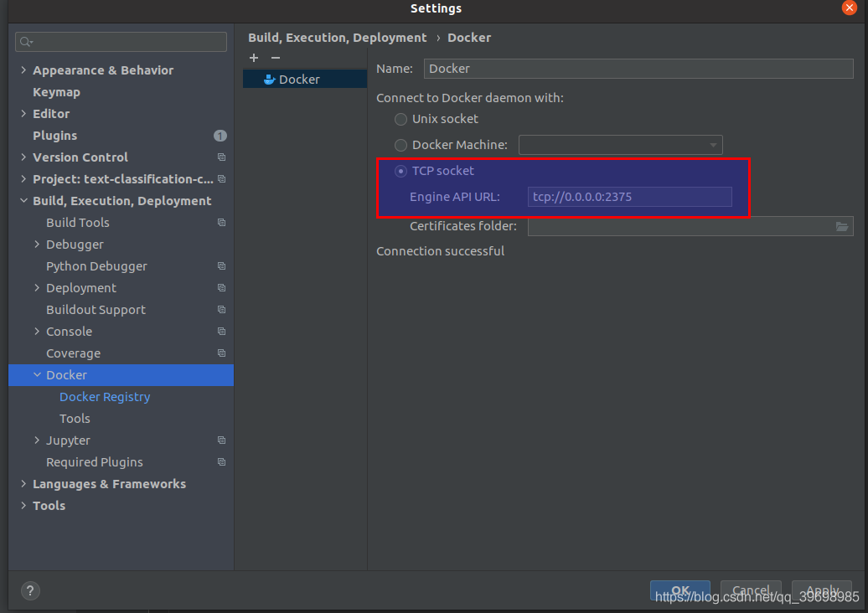
Task: Click project-level icon beside Project text-classification
Action: point(221,178)
